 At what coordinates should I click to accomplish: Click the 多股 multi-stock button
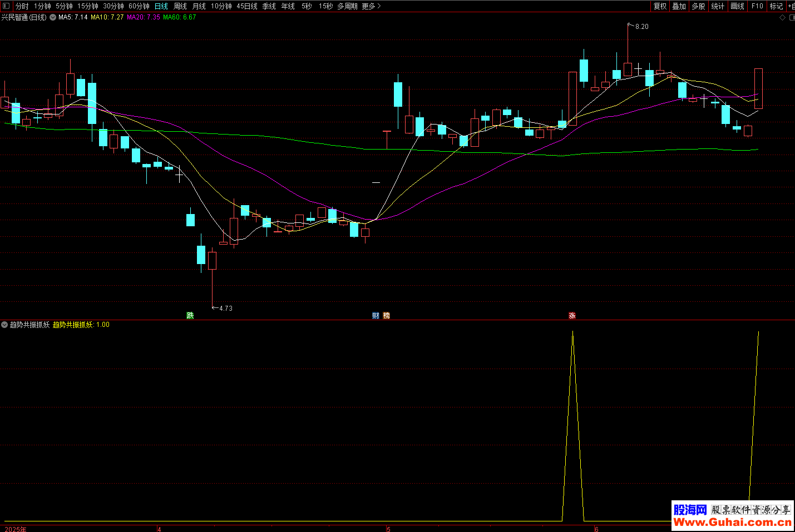(698, 6)
